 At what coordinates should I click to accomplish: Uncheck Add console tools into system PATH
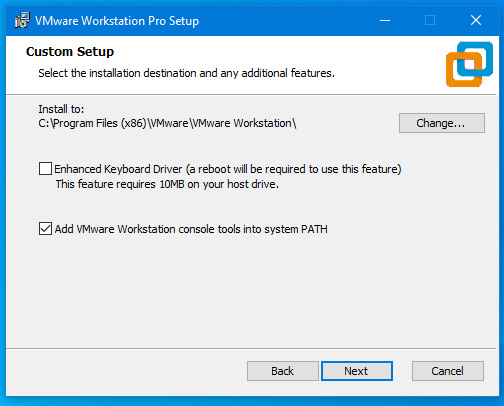tap(45, 229)
